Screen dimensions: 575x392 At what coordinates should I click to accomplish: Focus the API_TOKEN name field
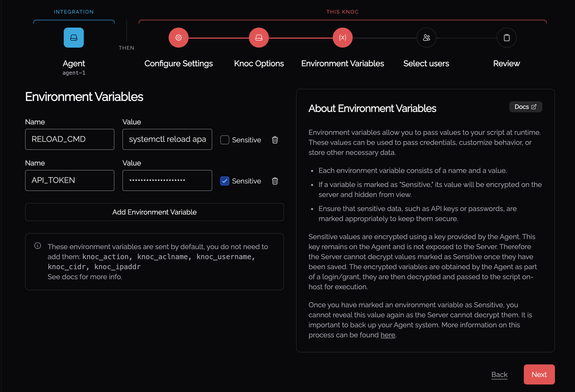70,180
